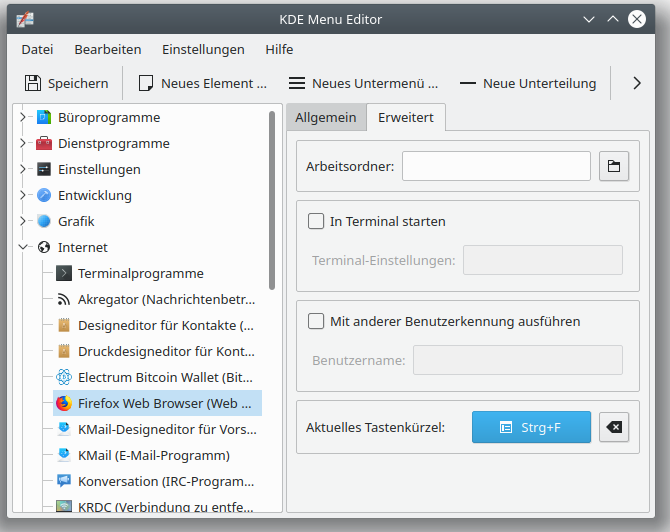Screen dimensions: 670x532
Task: Toggle Mit anderer Benutzerkennung ausführen checkbox
Action: pyautogui.click(x=316, y=322)
